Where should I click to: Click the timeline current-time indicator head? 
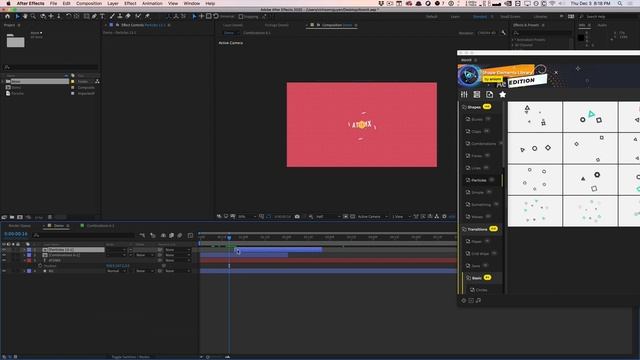(x=229, y=238)
